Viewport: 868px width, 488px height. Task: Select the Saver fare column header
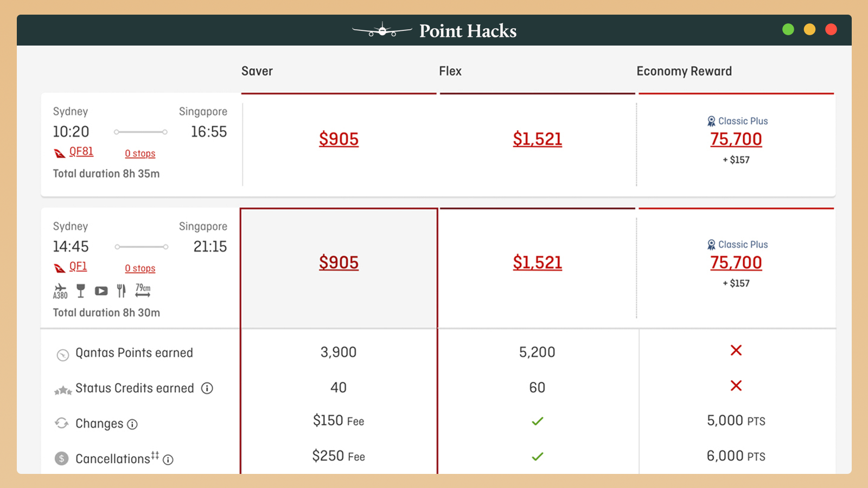pos(257,72)
